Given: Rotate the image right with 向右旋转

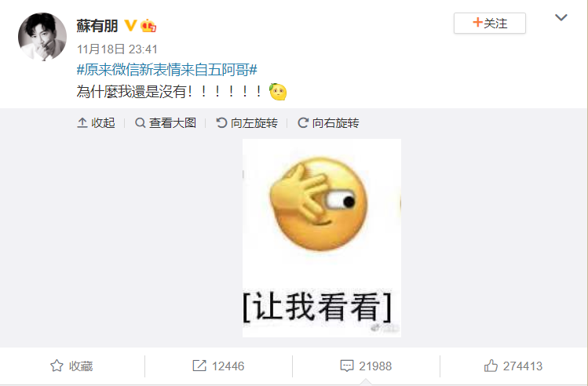Looking at the screenshot, I should point(328,123).
